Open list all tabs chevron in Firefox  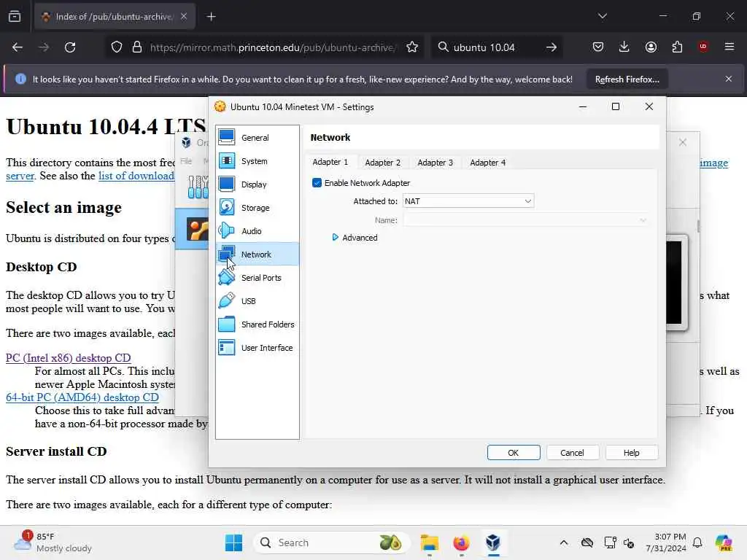tap(602, 16)
